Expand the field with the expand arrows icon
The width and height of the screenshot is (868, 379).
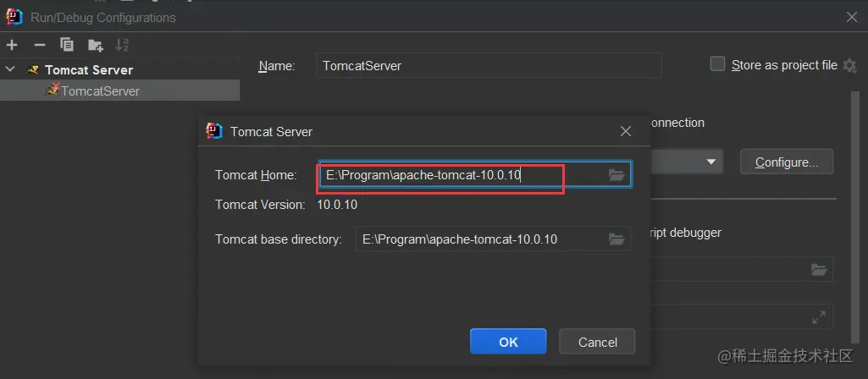[819, 317]
